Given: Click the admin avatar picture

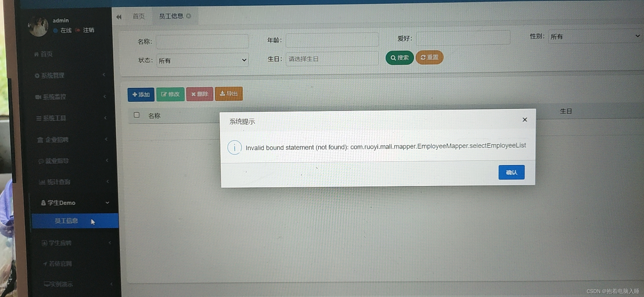Looking at the screenshot, I should coord(39,27).
